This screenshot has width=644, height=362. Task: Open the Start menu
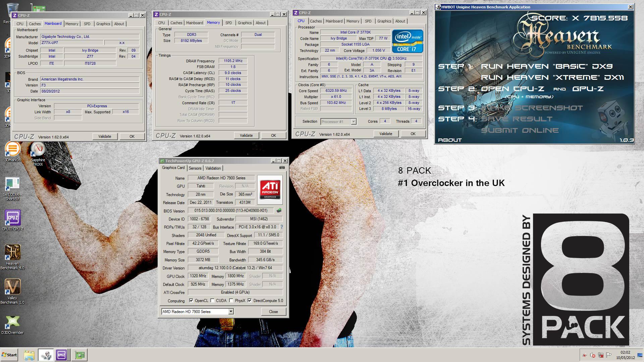9,355
